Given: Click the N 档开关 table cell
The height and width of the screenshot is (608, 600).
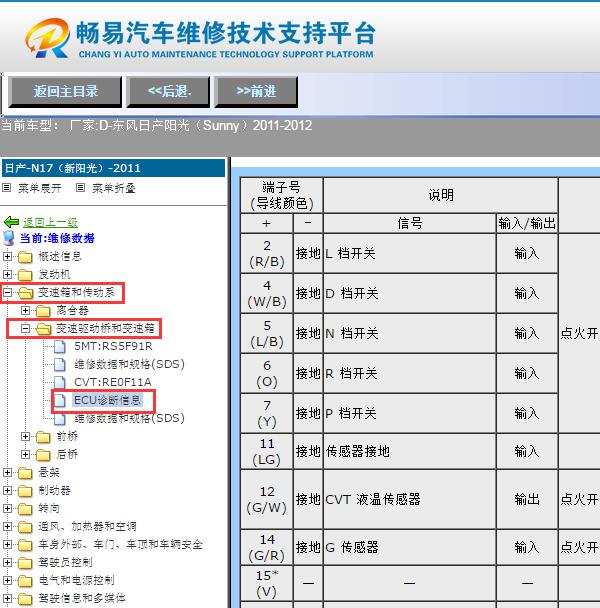Looking at the screenshot, I should (409, 333).
